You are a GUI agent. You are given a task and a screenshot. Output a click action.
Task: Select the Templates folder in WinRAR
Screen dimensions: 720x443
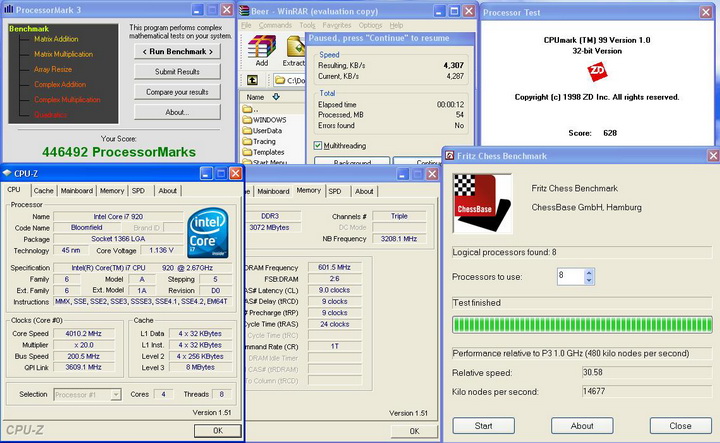pyautogui.click(x=264, y=152)
